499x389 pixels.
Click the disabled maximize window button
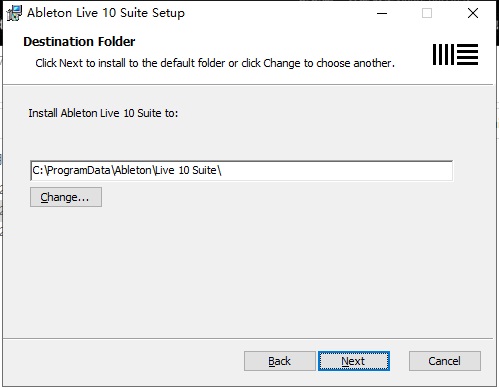pyautogui.click(x=427, y=13)
